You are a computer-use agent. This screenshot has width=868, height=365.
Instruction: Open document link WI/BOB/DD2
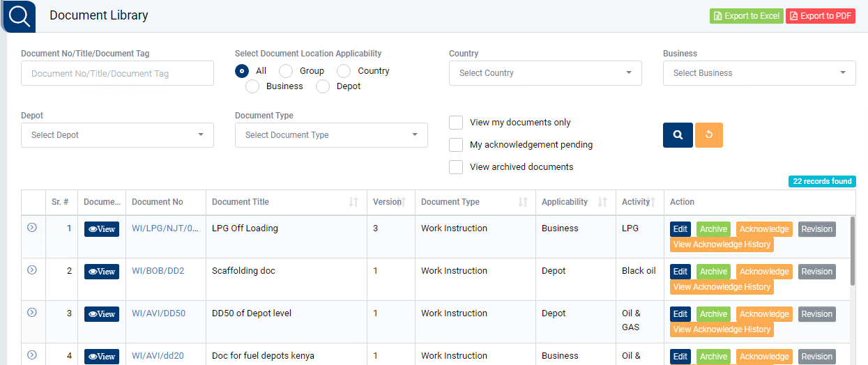point(158,271)
